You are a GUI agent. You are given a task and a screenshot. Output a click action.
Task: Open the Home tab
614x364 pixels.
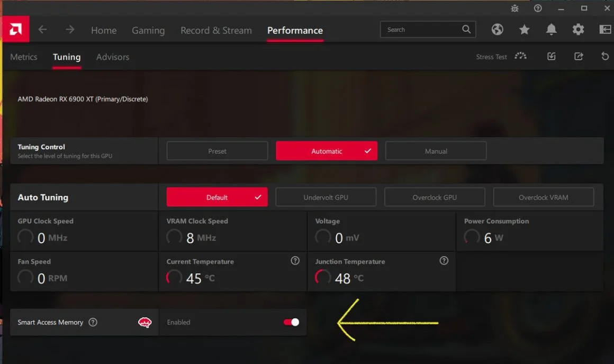pyautogui.click(x=104, y=30)
